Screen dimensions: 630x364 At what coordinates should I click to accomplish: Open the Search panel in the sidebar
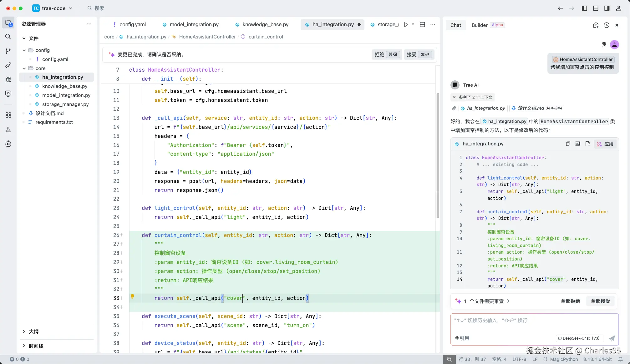[x=8, y=37]
